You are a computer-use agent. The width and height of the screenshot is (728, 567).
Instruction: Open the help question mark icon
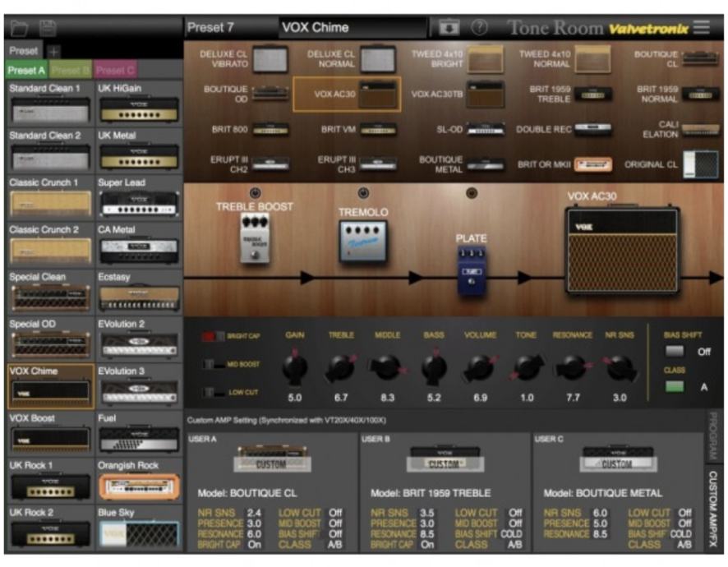pos(480,27)
